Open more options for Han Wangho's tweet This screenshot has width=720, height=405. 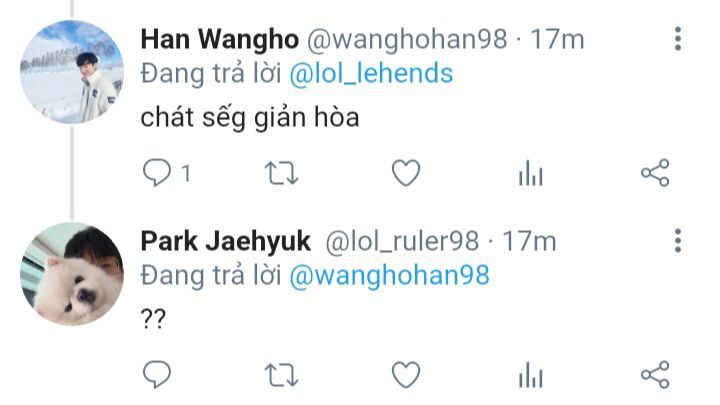point(678,39)
